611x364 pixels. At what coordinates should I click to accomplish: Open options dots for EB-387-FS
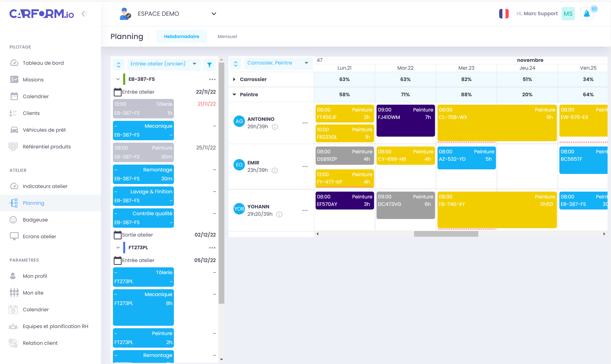212,79
